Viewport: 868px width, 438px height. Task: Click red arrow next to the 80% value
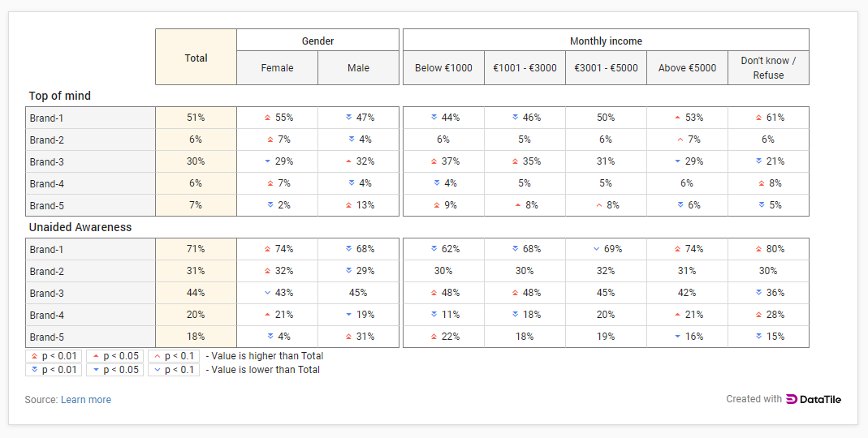(758, 249)
